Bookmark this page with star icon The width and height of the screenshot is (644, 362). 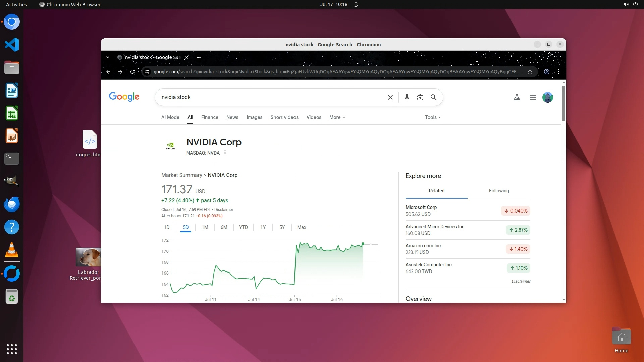(x=530, y=72)
